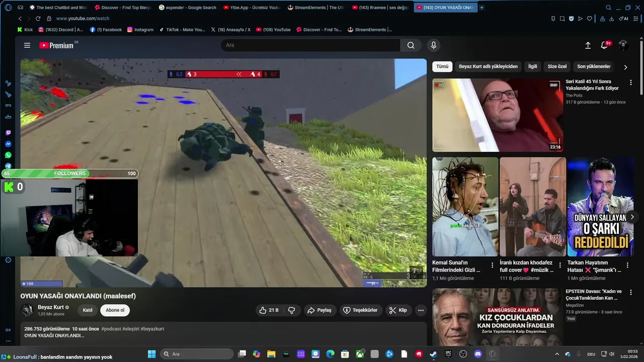Open YouTube notifications bell
Viewport: 644px width, 362px height.
pyautogui.click(x=605, y=45)
